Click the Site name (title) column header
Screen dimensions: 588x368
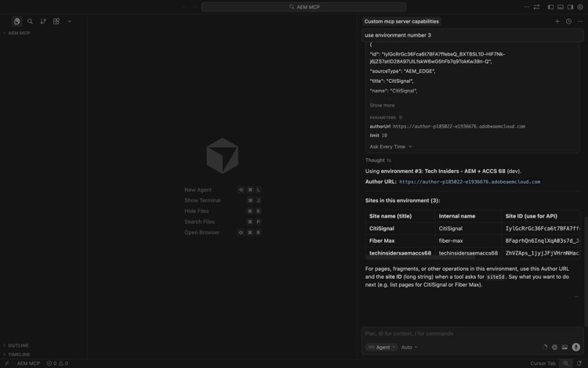(390, 216)
